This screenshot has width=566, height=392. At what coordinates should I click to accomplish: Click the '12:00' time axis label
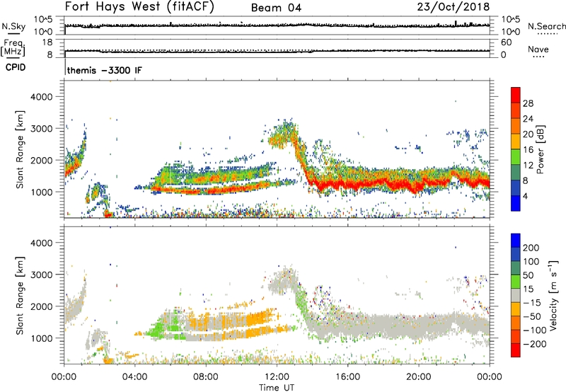click(x=277, y=377)
